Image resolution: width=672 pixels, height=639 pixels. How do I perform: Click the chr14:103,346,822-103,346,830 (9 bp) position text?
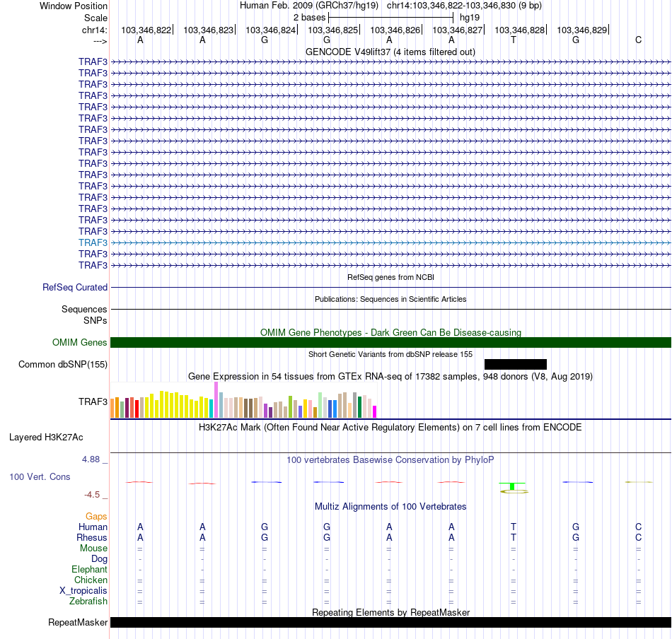(x=464, y=6)
